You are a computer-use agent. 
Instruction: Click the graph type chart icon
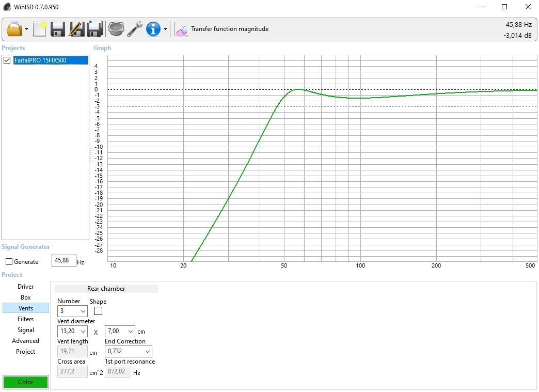(x=181, y=29)
